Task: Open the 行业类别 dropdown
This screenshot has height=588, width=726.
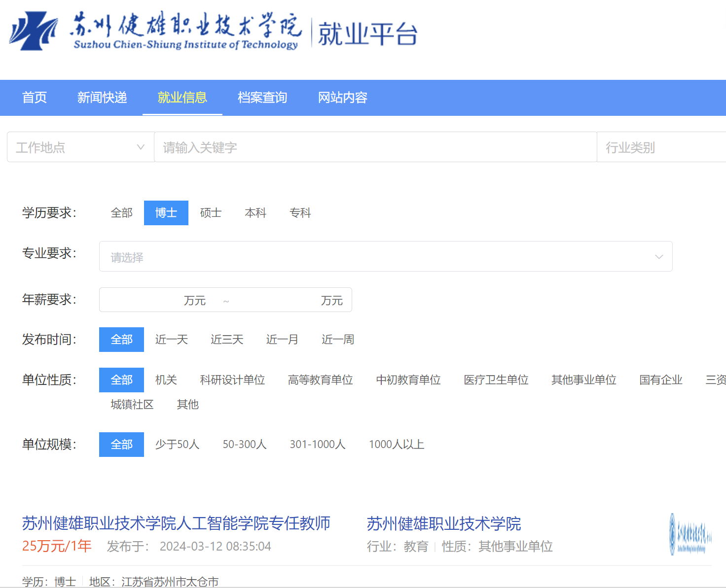Action: (x=661, y=147)
